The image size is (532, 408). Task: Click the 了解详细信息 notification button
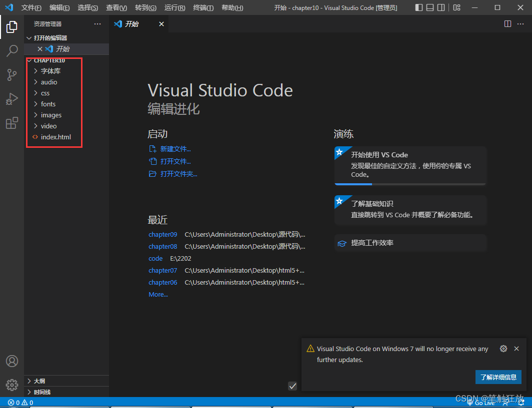click(498, 377)
